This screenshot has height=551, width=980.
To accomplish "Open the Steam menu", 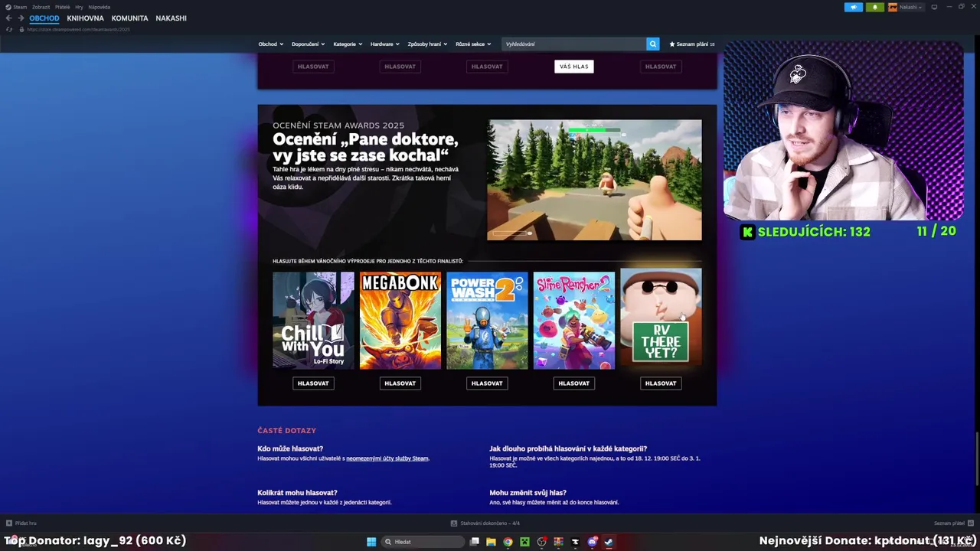I will pos(20,7).
